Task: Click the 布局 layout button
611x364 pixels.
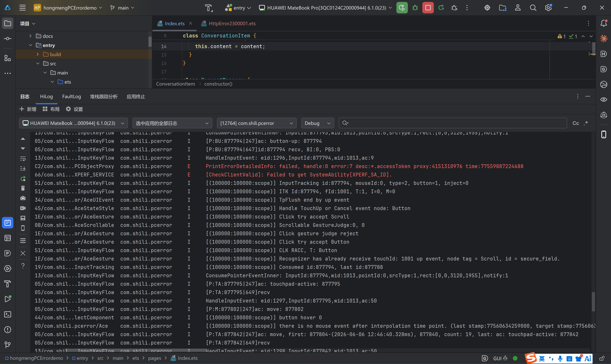Action: click(x=51, y=109)
